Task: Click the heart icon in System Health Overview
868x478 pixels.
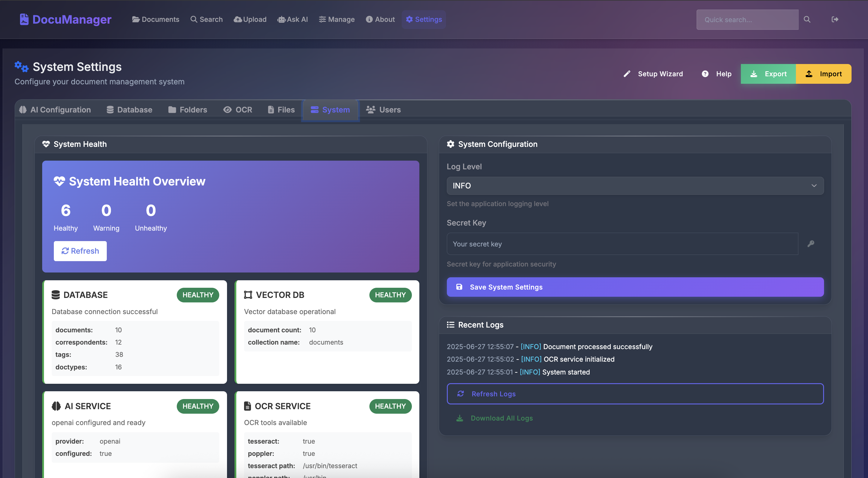Action: point(59,181)
